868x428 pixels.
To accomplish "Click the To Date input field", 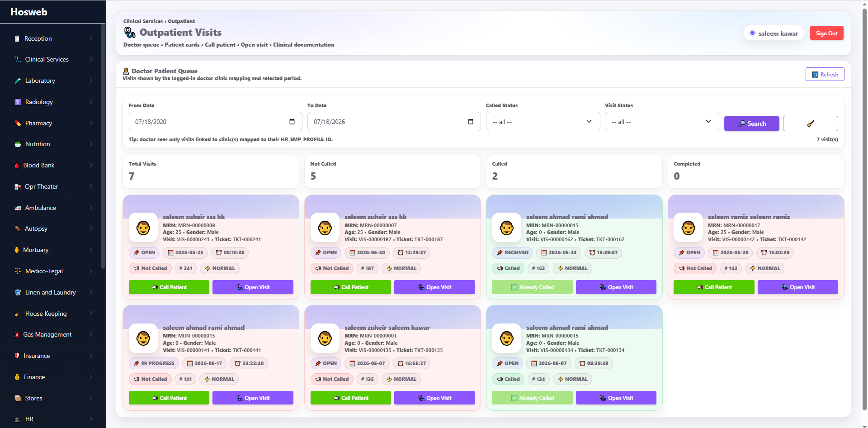I will 394,122.
